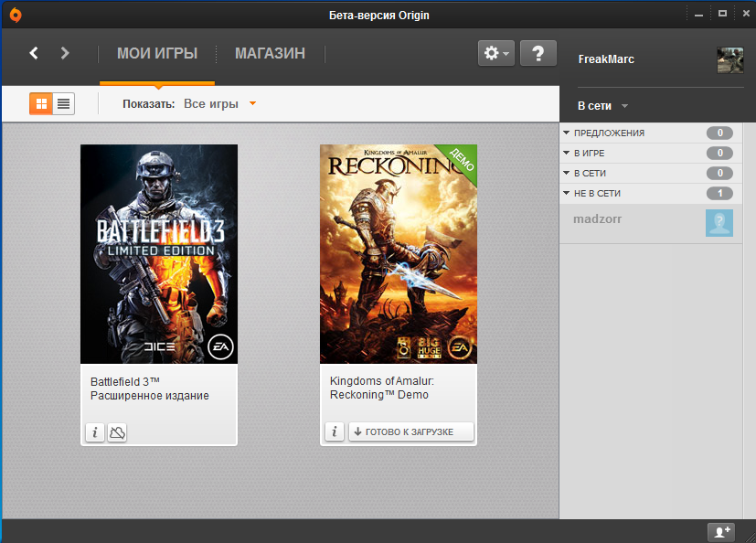Click Battlefield 3 Расширенное издание title

point(150,389)
